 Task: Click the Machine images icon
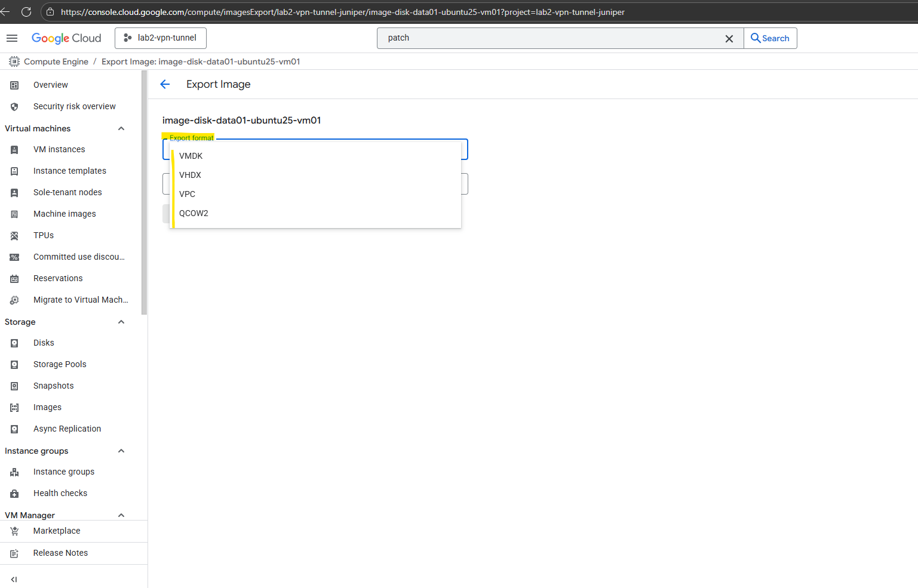(14, 214)
